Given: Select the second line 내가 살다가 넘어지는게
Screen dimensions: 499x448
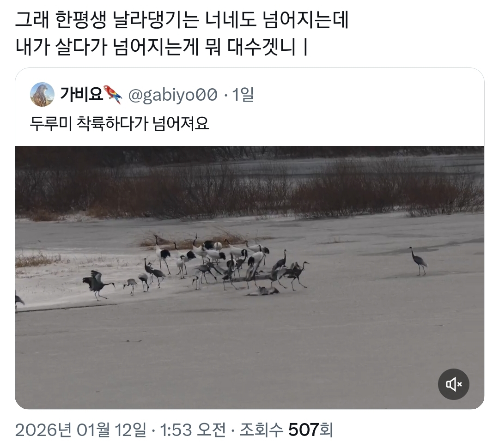Looking at the screenshot, I should point(107,47).
